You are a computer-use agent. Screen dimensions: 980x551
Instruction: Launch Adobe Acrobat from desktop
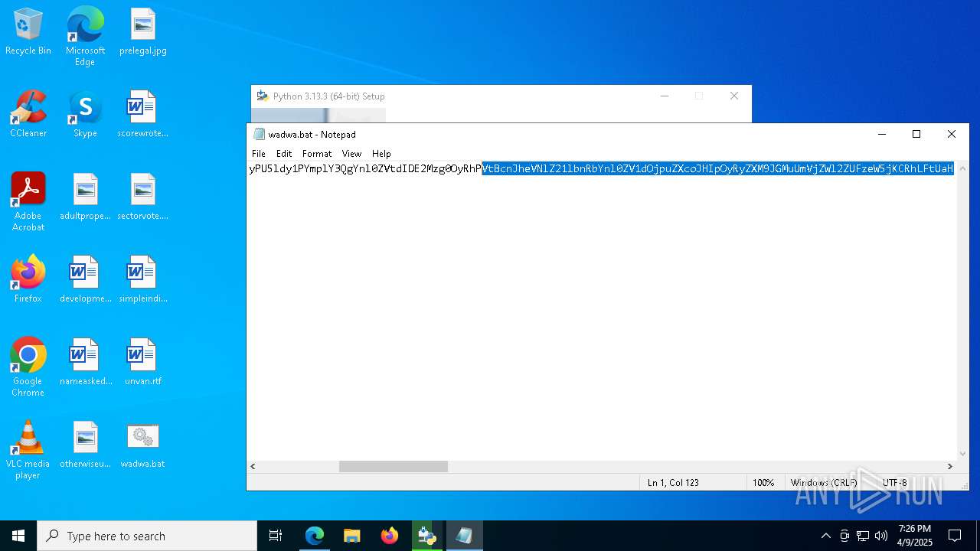[x=28, y=203]
